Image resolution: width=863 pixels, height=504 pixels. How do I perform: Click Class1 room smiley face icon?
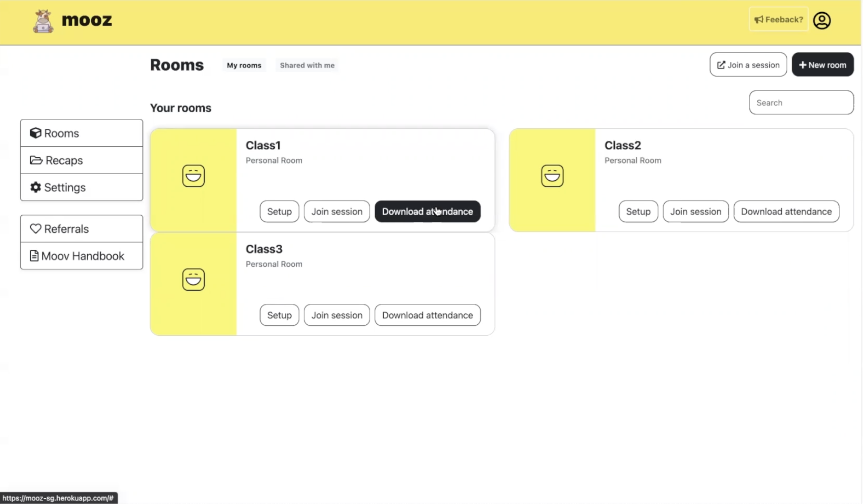pyautogui.click(x=193, y=176)
